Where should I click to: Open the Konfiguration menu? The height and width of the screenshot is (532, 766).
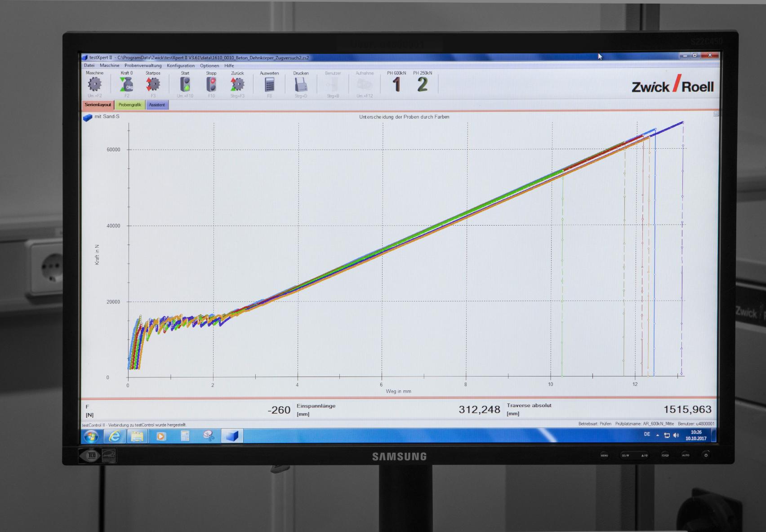click(181, 66)
